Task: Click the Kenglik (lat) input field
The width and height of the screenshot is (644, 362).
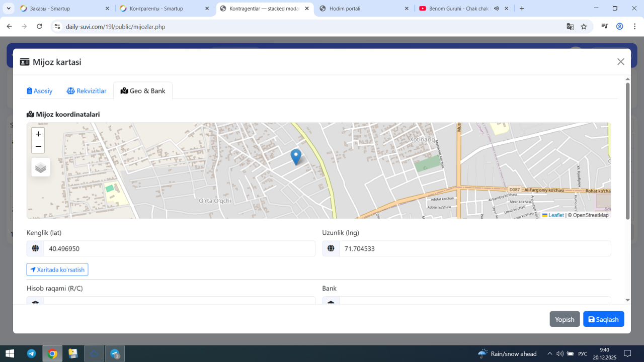Action: 180,248
